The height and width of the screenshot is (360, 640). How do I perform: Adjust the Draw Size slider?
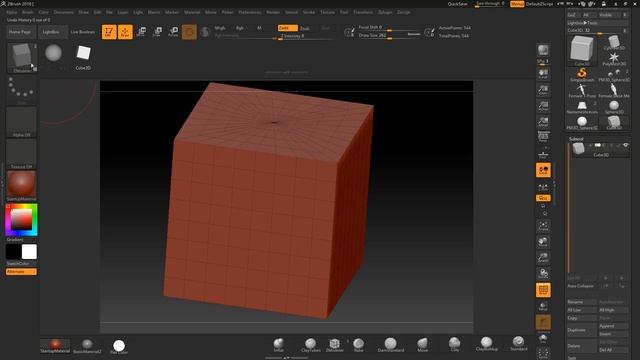[389, 36]
